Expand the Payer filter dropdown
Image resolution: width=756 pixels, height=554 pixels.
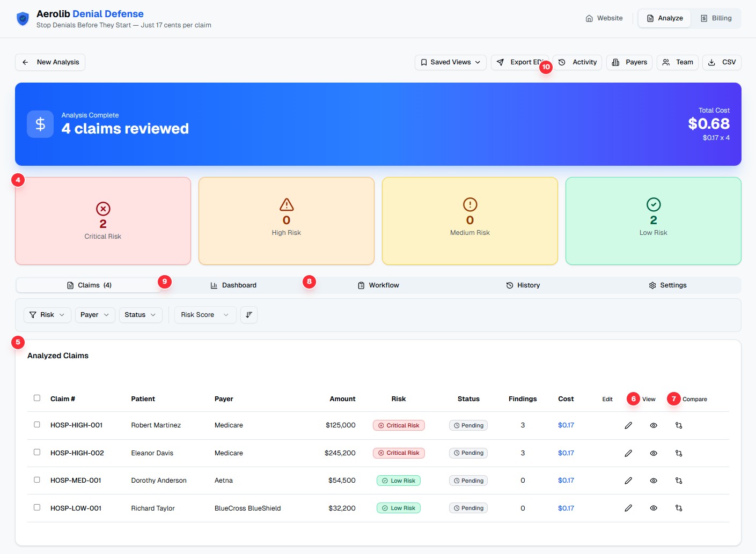[x=94, y=315]
